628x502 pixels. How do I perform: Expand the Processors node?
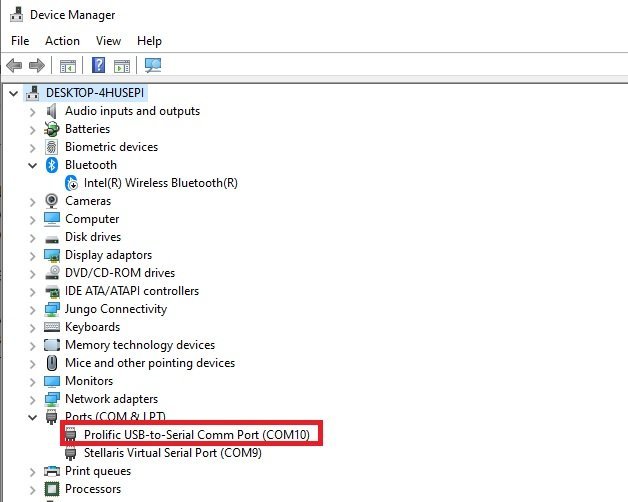[x=33, y=490]
